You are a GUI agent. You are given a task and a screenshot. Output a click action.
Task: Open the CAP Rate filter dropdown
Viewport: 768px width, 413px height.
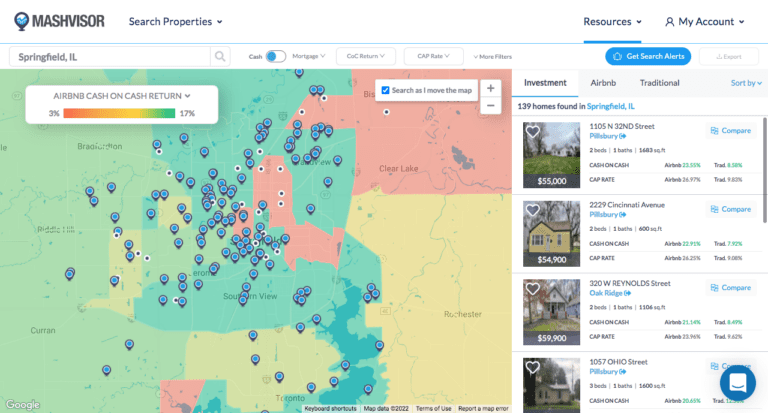433,57
